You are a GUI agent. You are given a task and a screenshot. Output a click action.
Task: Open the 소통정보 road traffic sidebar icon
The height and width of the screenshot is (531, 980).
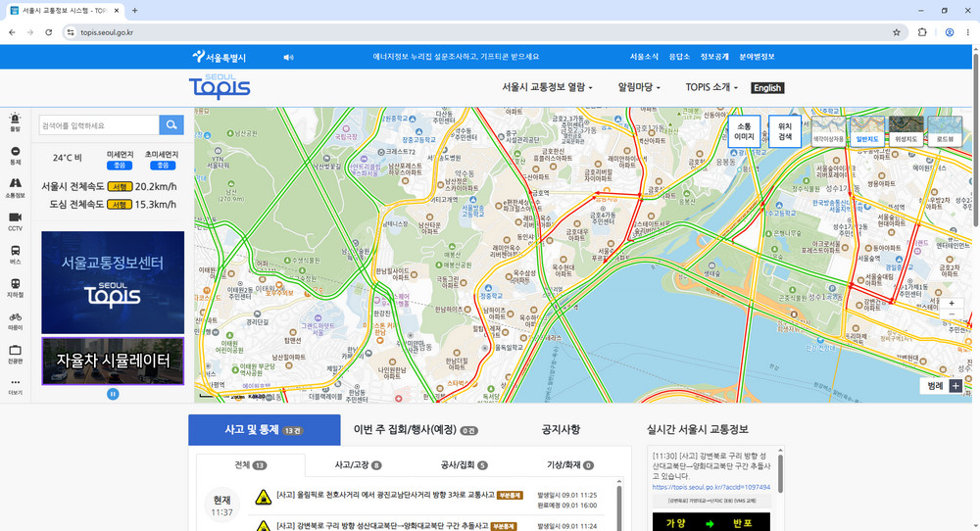click(x=15, y=188)
